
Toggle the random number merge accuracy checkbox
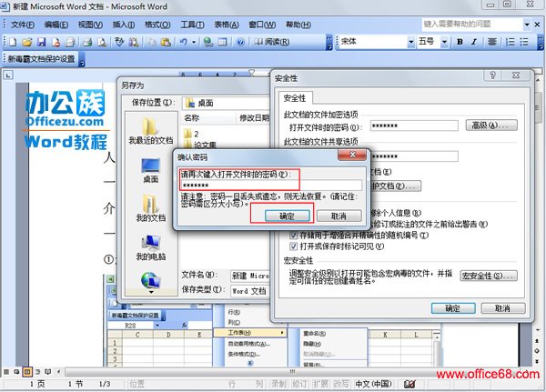[293, 236]
